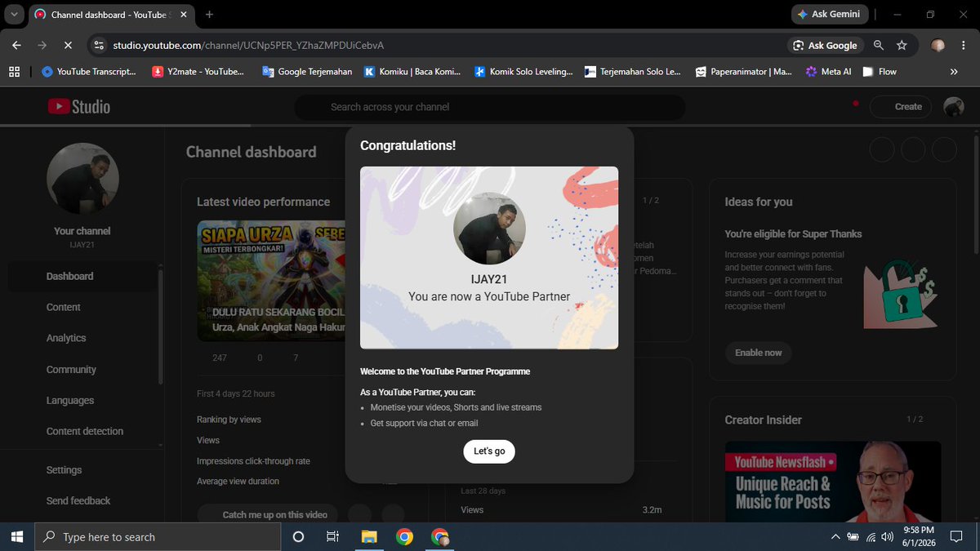
Task: Click the Enable now button
Action: pyautogui.click(x=758, y=353)
